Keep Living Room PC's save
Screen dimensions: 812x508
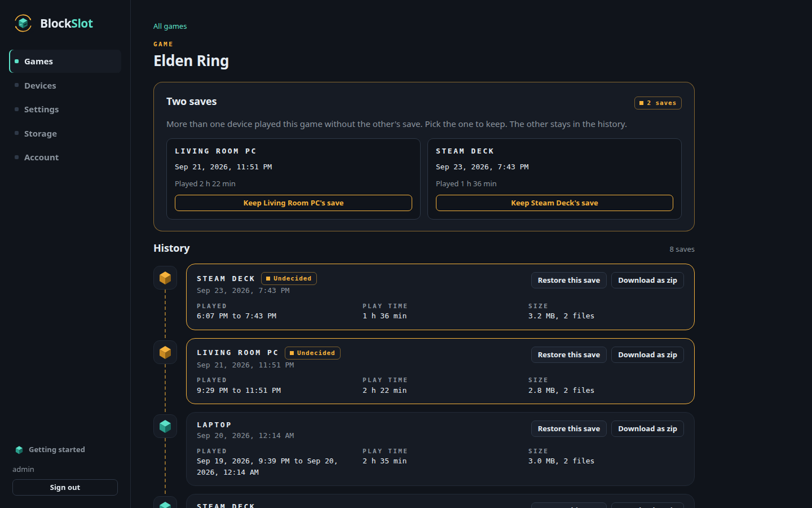pos(293,203)
